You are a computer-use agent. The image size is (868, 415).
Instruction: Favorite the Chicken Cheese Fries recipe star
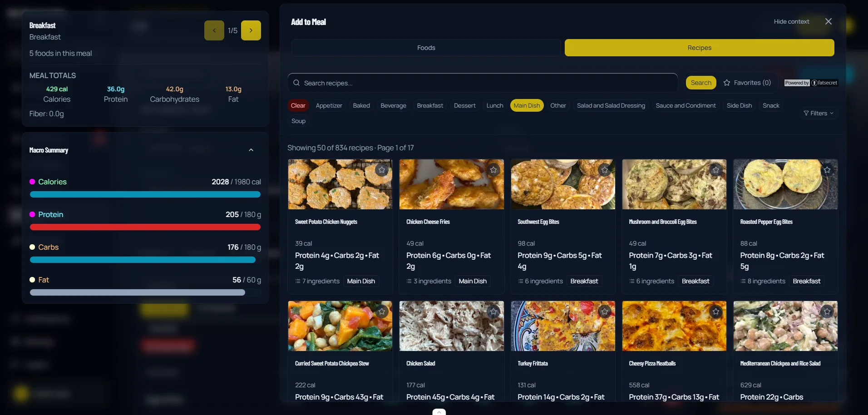493,170
